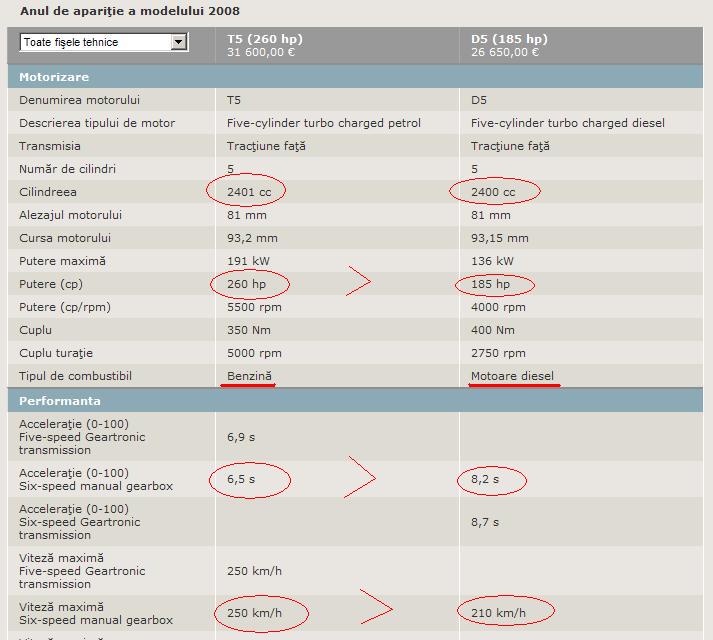Select 'Acceleraţie (0-100) Five-speed Geartronic' label
Viewport: 713px width, 640px height.
click(82, 437)
